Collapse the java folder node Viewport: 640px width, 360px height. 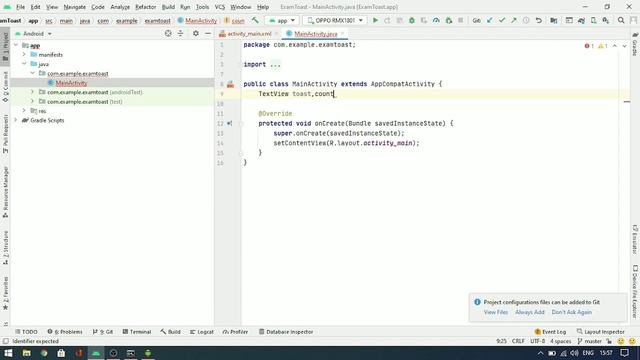point(24,64)
